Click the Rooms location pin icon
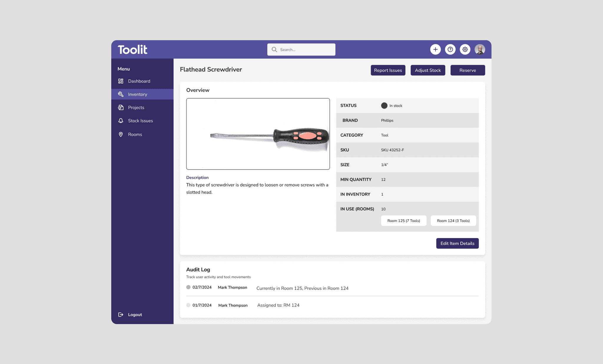Viewport: 603px width, 364px height. [x=121, y=134]
